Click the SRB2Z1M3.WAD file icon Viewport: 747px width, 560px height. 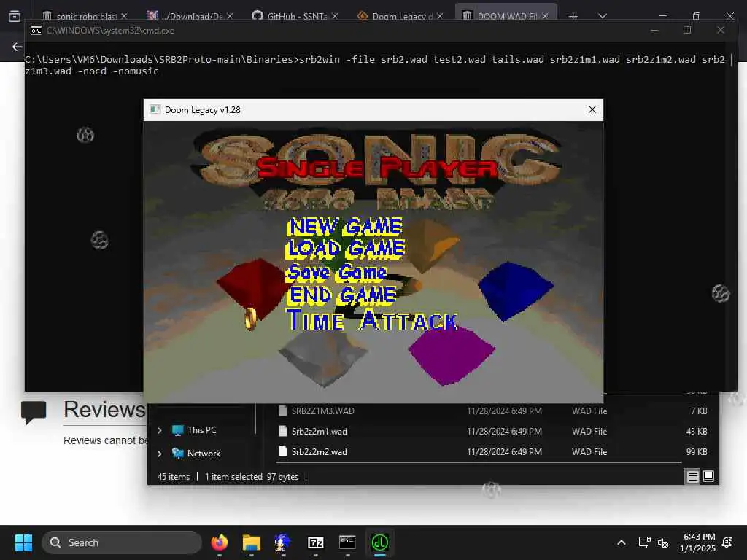click(x=283, y=411)
